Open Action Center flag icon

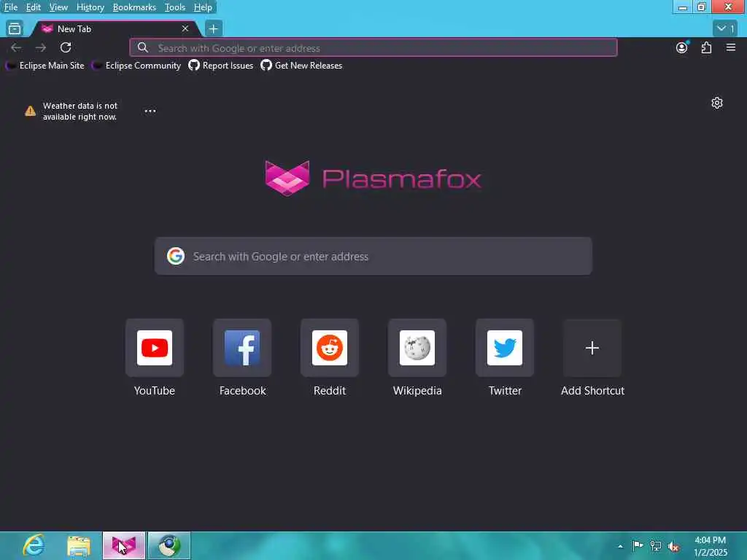point(638,545)
